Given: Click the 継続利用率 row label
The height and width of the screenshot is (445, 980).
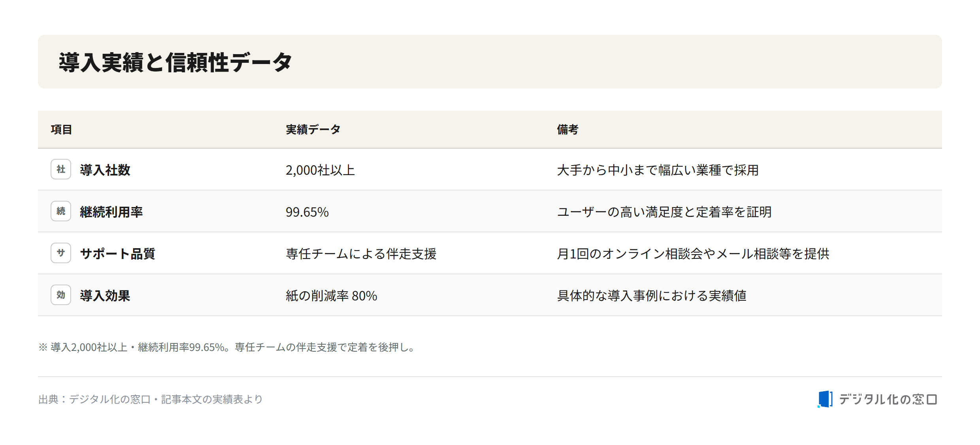Looking at the screenshot, I should coord(111,212).
